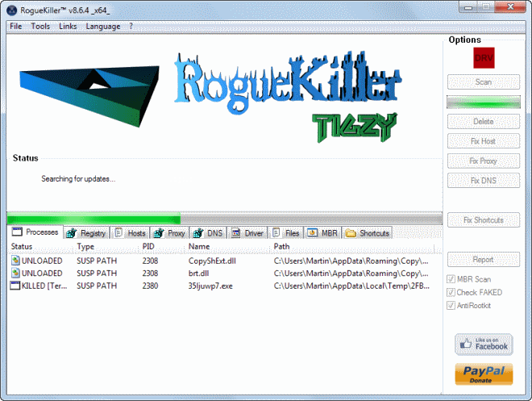
Task: Select the 35ljuwp7.exe name cell
Action: point(210,286)
